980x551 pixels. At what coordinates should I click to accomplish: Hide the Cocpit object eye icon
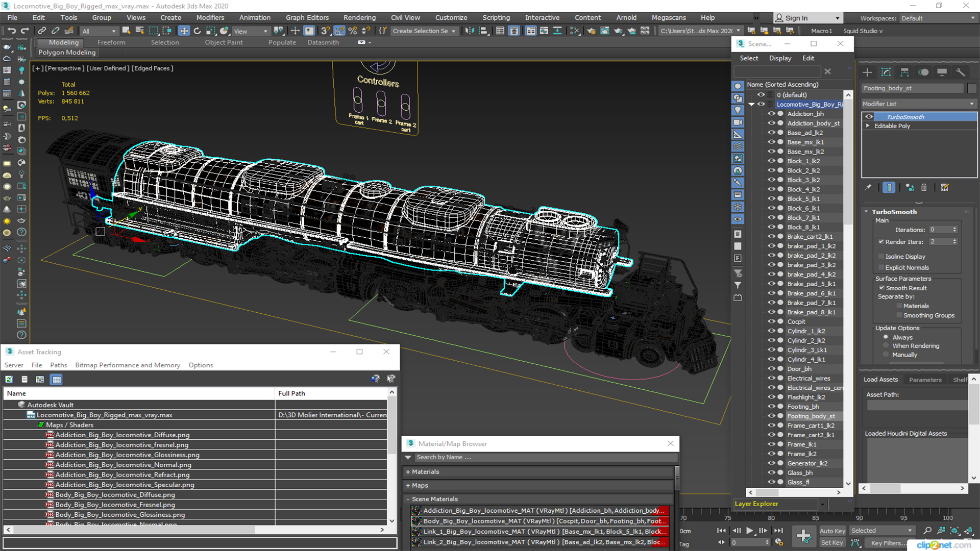(771, 321)
